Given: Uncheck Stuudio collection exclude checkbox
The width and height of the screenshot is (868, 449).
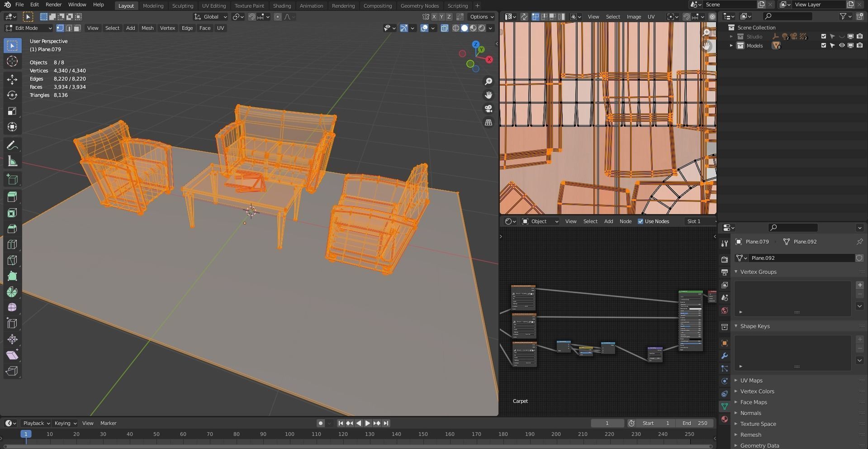Looking at the screenshot, I should (824, 36).
